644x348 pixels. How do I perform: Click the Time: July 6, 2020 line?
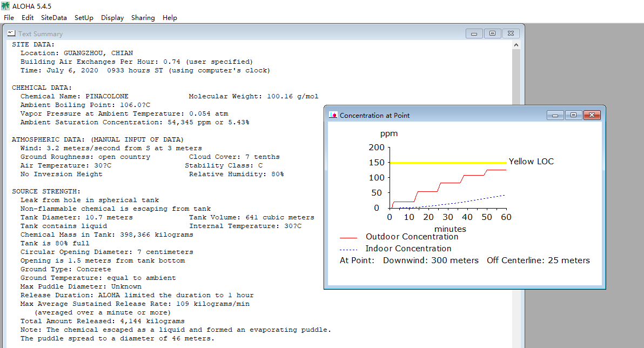[x=145, y=70]
